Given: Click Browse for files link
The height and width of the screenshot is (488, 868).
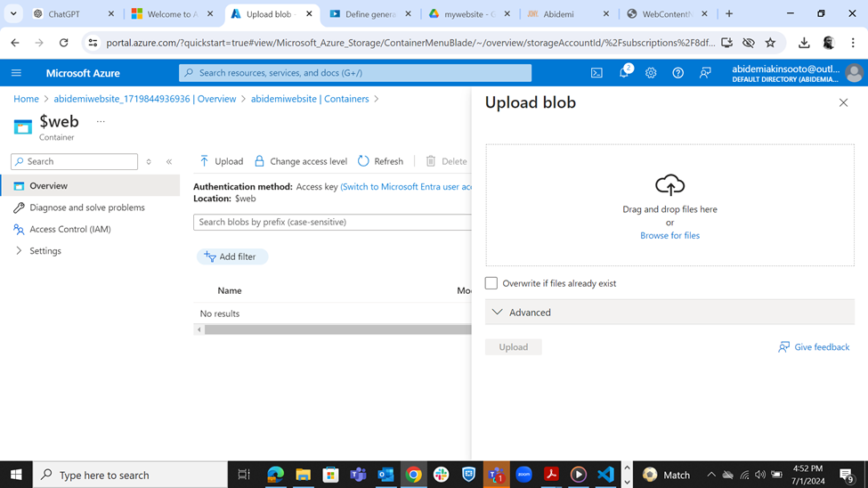Looking at the screenshot, I should click(x=669, y=235).
